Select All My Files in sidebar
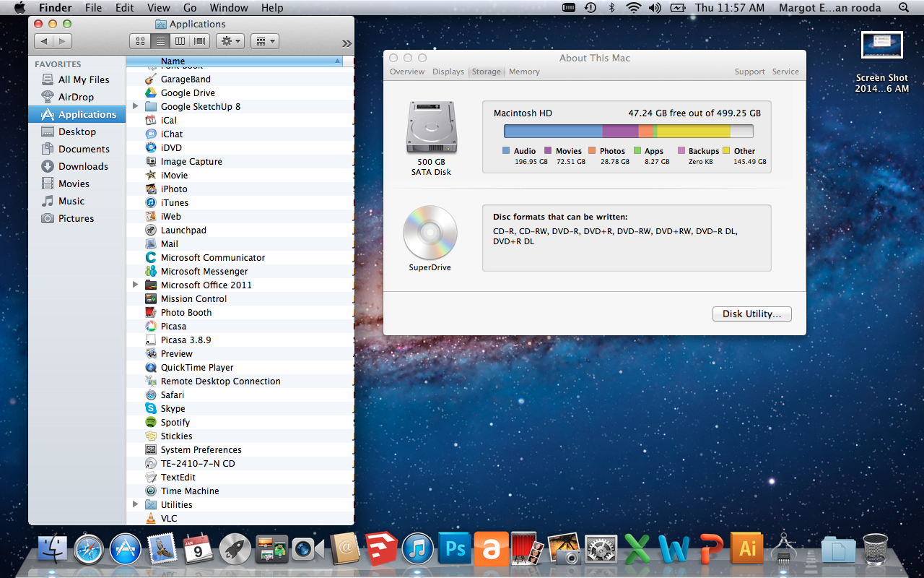 point(77,79)
